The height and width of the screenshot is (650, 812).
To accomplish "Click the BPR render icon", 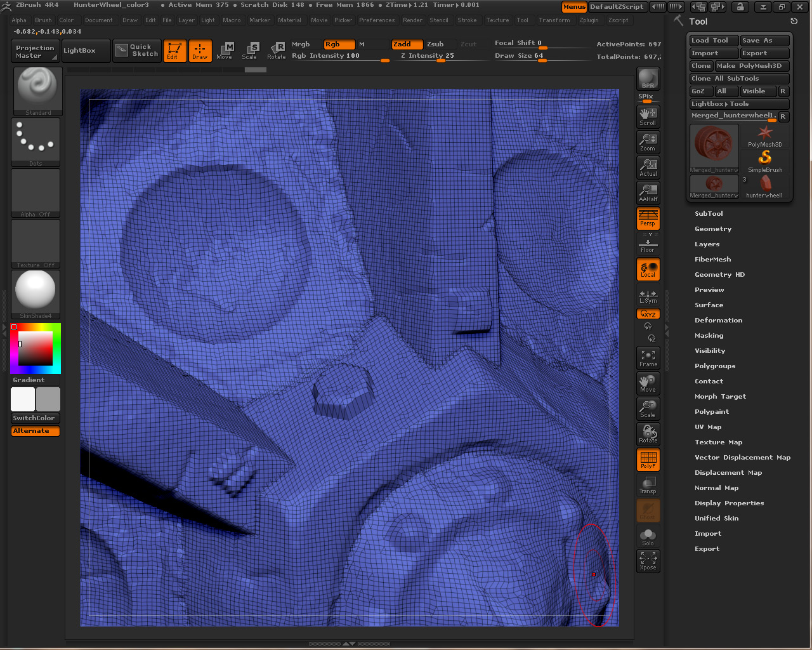I will 648,79.
